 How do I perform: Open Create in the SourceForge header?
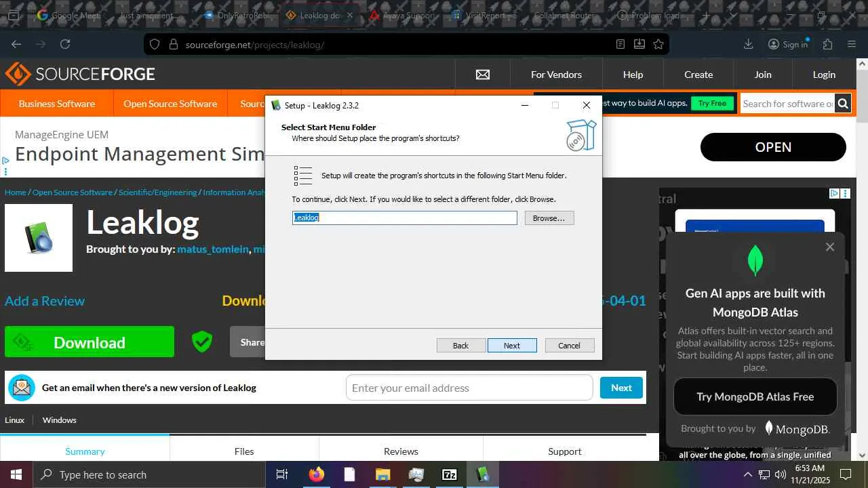click(698, 75)
